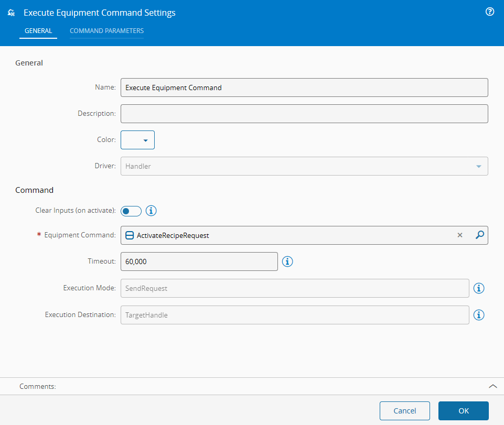View info next to the Timeout field
504x425 pixels.
287,261
